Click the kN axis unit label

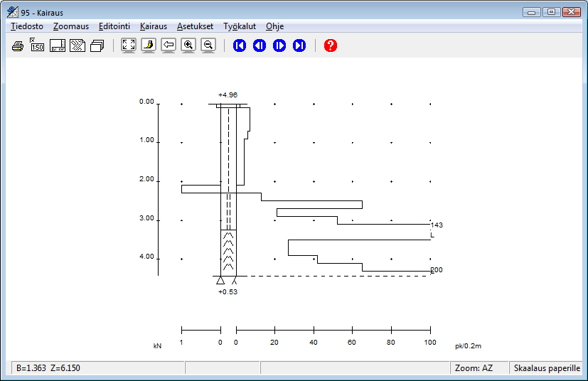pos(157,345)
